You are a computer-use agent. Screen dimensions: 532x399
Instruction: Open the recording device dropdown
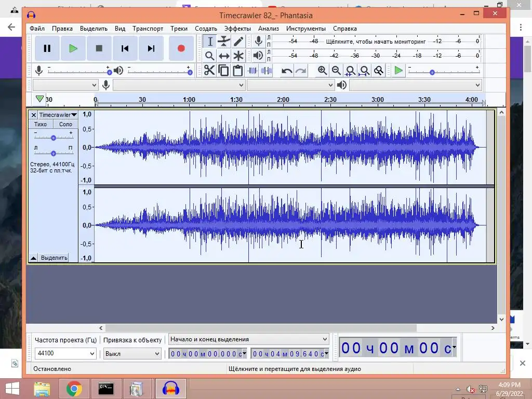(179, 85)
